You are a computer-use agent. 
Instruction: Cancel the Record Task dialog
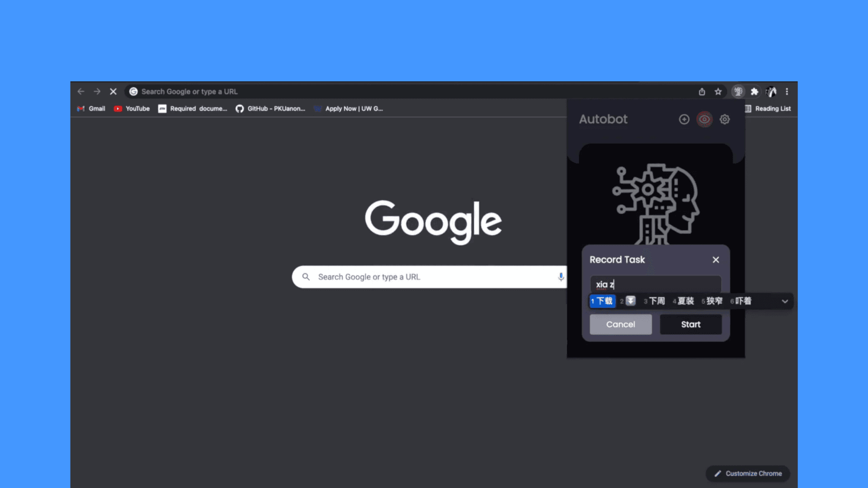point(621,324)
